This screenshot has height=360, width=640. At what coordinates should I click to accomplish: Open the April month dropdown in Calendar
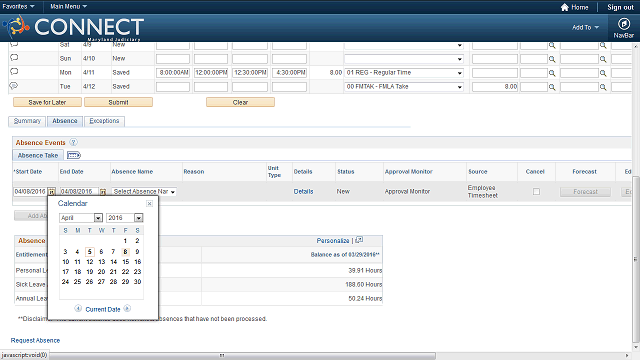point(80,218)
